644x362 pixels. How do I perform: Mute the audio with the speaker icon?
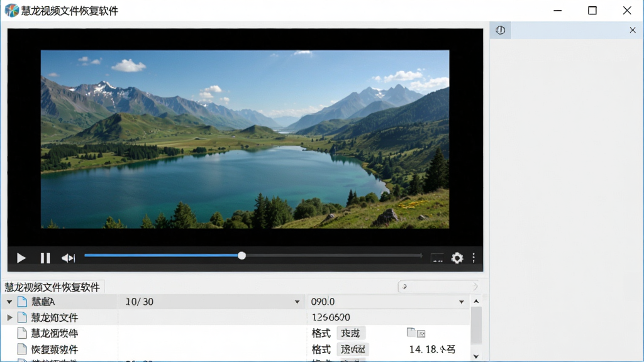pos(68,258)
